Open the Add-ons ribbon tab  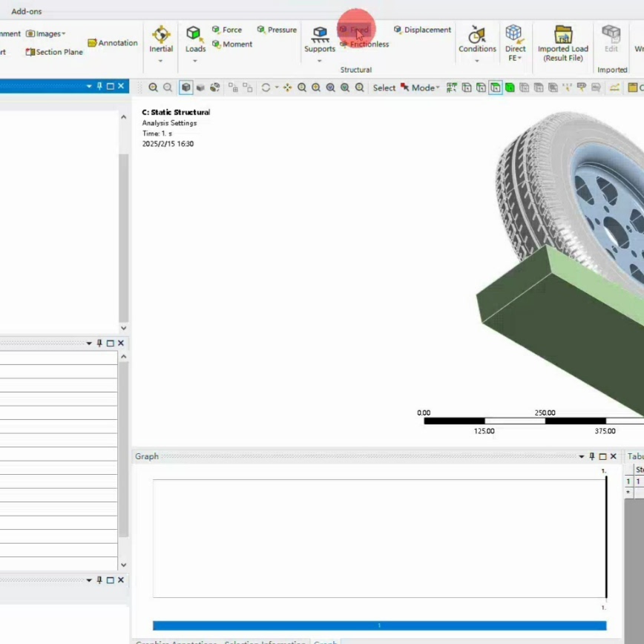[26, 12]
